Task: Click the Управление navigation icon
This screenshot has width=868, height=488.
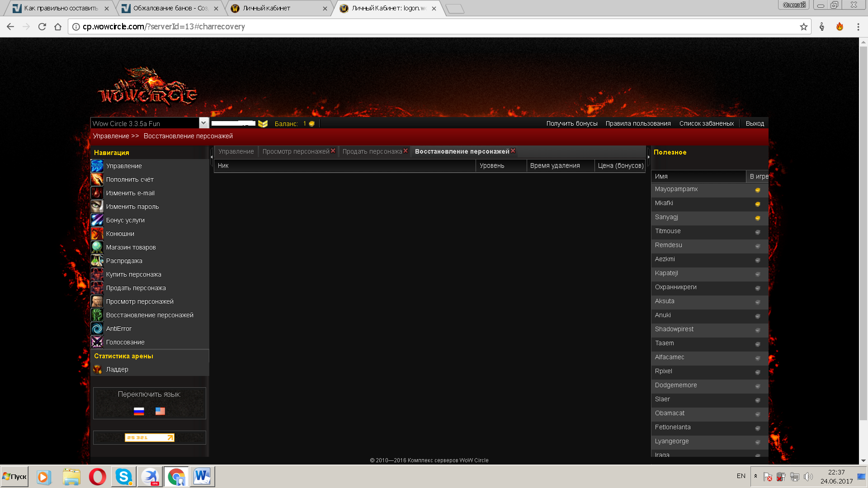Action: (x=97, y=166)
